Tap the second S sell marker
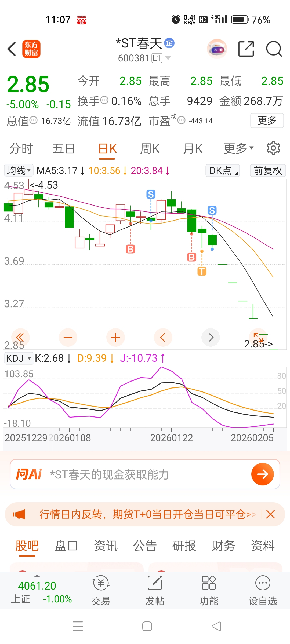Screen dimensions: 290x644 [212, 210]
